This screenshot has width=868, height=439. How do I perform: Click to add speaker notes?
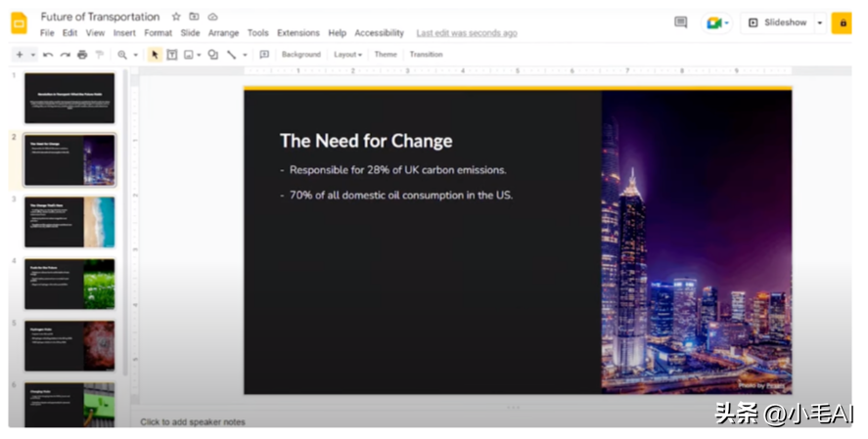pyautogui.click(x=193, y=421)
